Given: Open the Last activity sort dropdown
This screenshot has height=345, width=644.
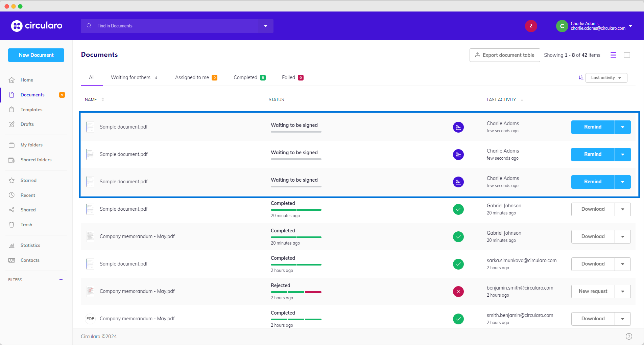Looking at the screenshot, I should click(606, 78).
